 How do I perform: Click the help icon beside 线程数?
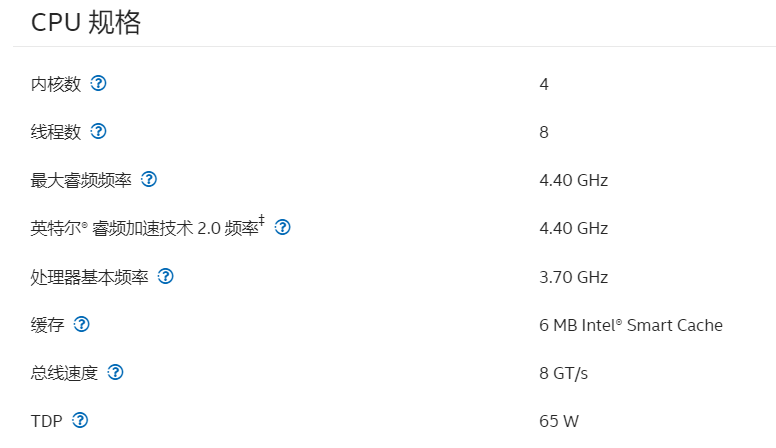(98, 131)
